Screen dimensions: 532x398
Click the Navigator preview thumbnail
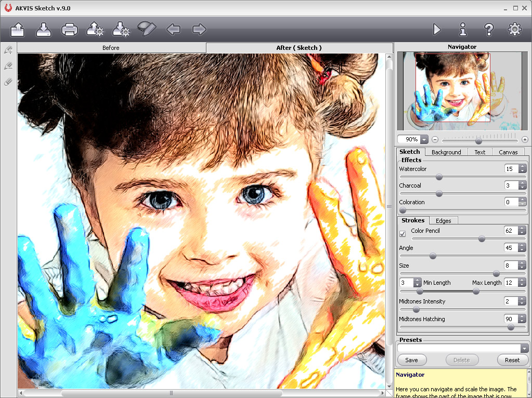(462, 91)
